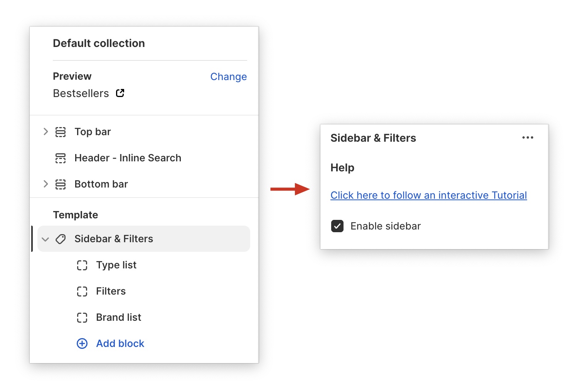Click the section icon beside Top bar
Screen dimensions: 576x392
pos(61,132)
